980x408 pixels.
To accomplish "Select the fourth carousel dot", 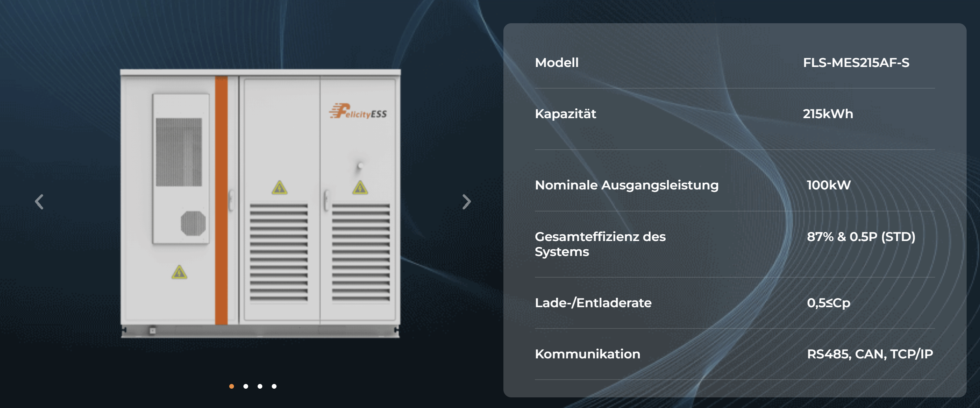I will (274, 386).
